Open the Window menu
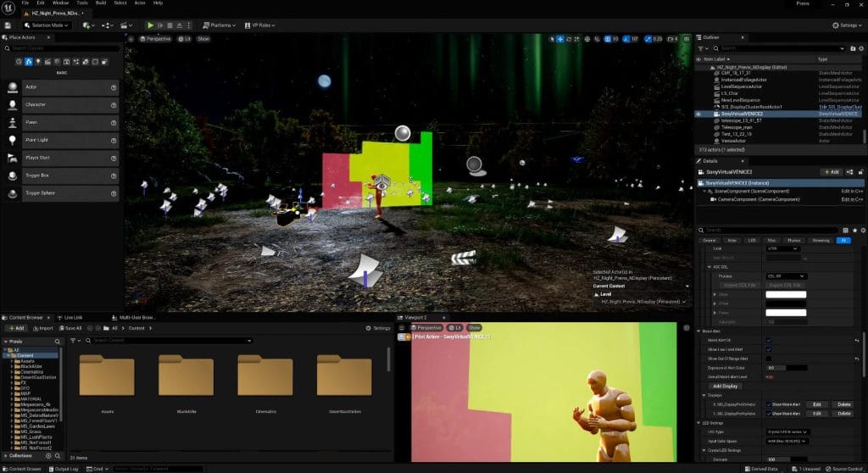The width and height of the screenshot is (868, 473). [60, 3]
